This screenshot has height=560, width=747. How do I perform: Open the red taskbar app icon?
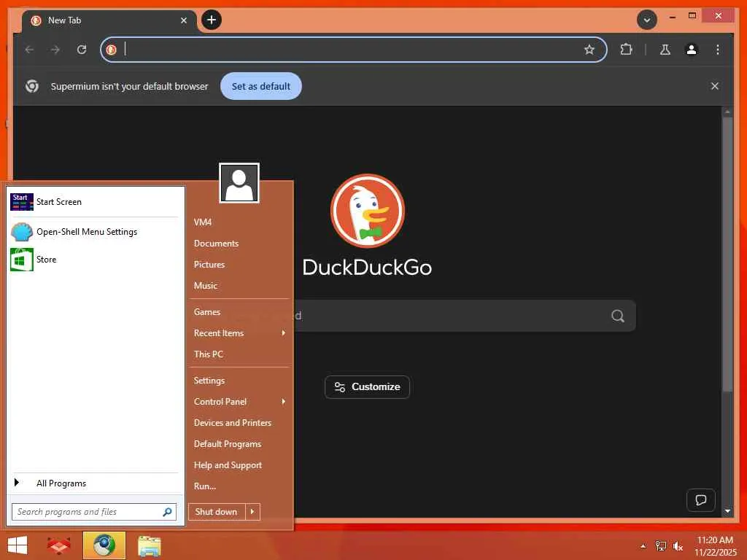[58, 545]
